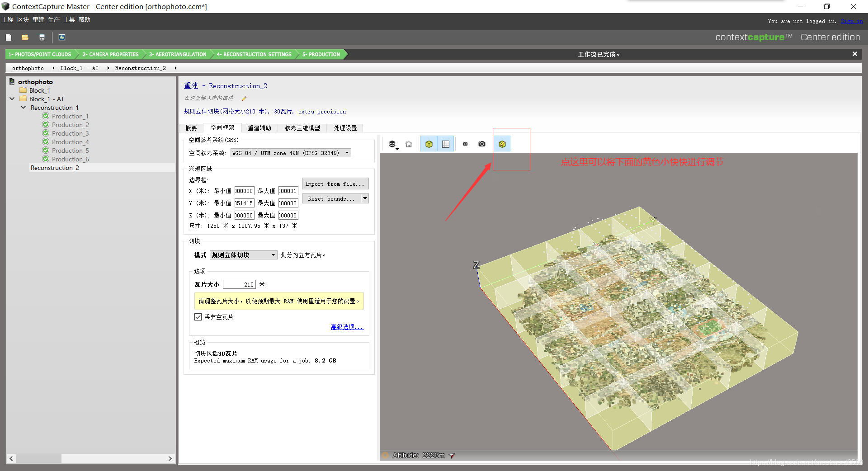868x471 pixels.
Task: Select Reconstruction_2 in the project tree
Action: 55,168
